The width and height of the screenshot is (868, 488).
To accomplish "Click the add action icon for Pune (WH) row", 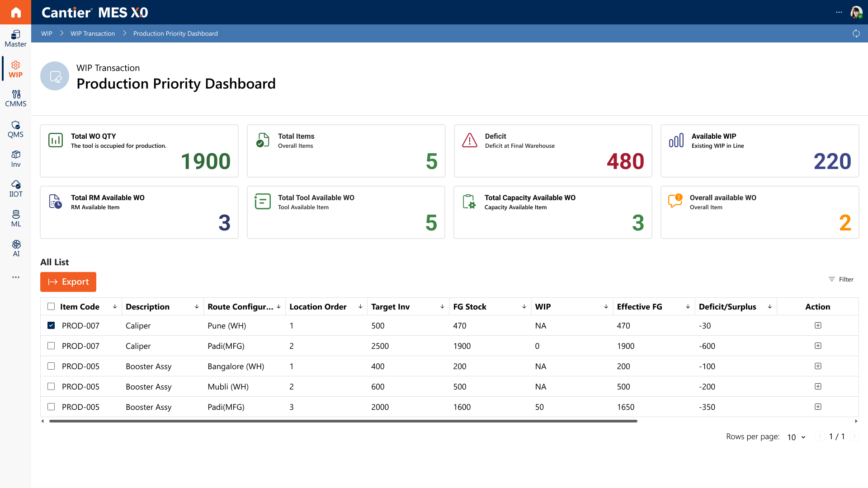I will [818, 325].
